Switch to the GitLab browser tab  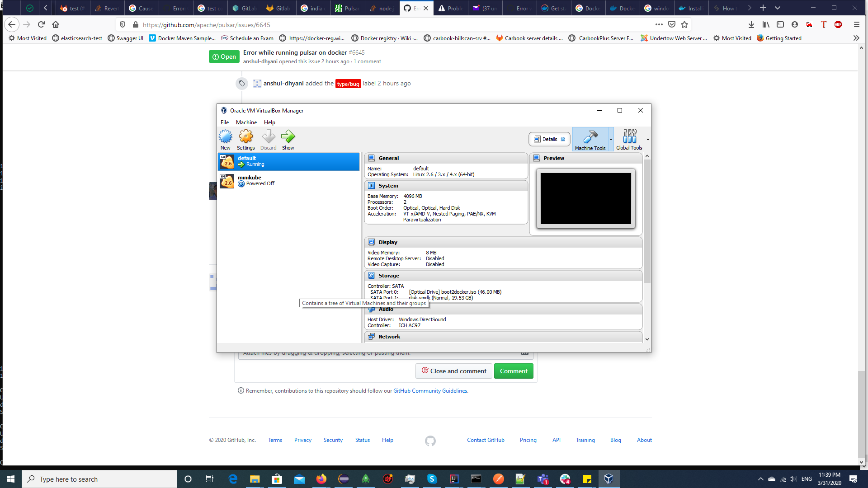point(244,8)
